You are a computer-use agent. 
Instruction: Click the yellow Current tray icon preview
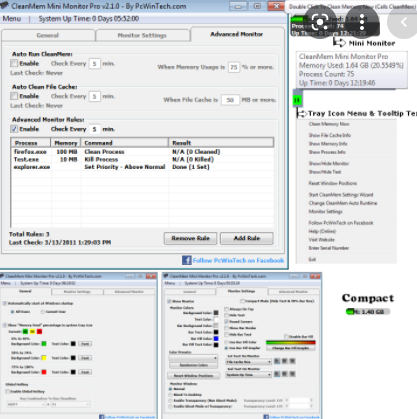click(32, 331)
